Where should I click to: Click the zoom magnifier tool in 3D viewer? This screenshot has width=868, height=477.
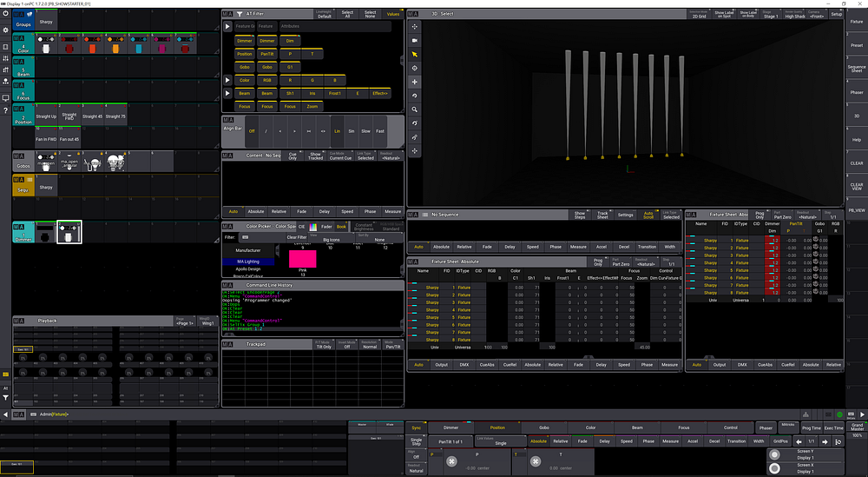coord(415,109)
